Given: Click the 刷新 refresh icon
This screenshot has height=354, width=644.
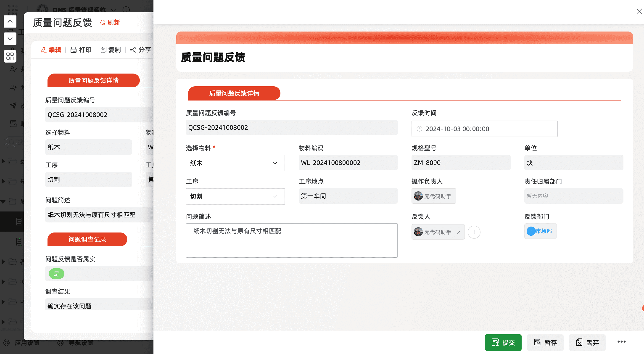Looking at the screenshot, I should 103,23.
